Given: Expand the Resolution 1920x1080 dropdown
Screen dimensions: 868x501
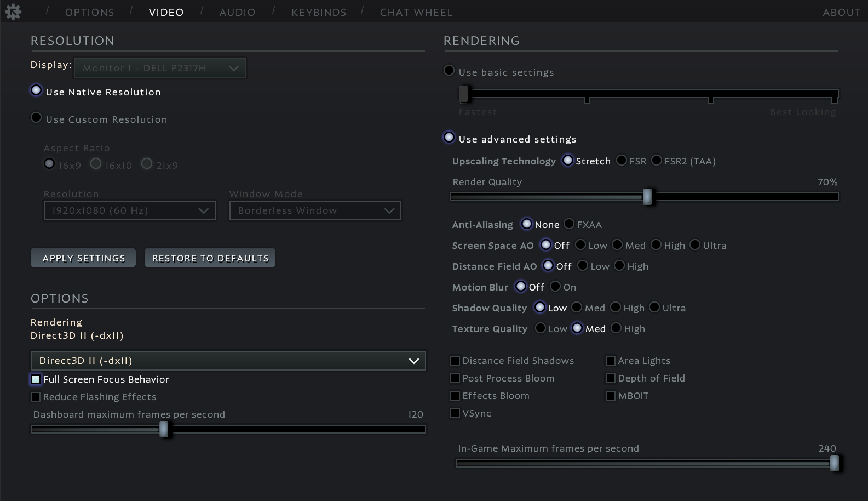Looking at the screenshot, I should pyautogui.click(x=129, y=210).
